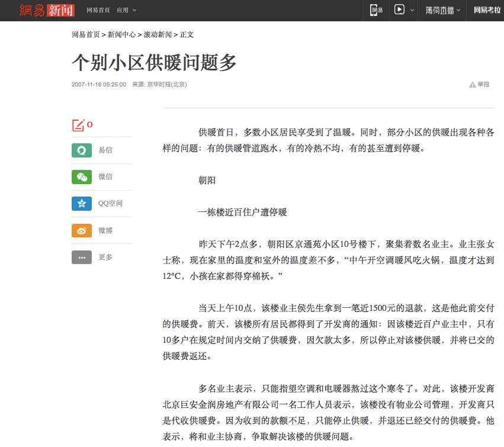Click the subheading 朝阳

207,180
